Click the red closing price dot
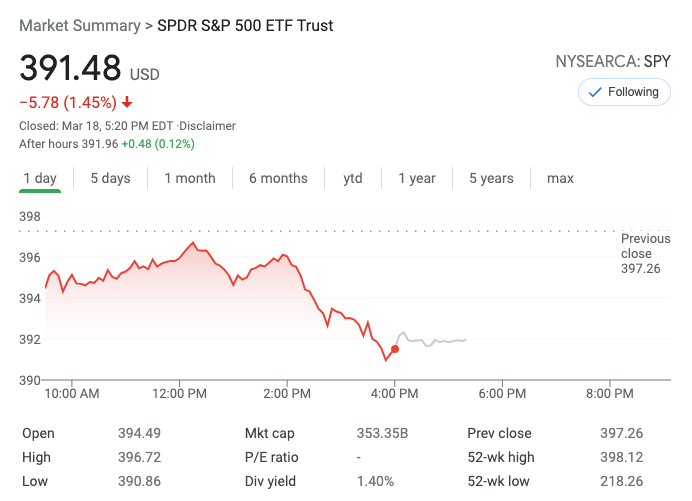 pos(395,349)
